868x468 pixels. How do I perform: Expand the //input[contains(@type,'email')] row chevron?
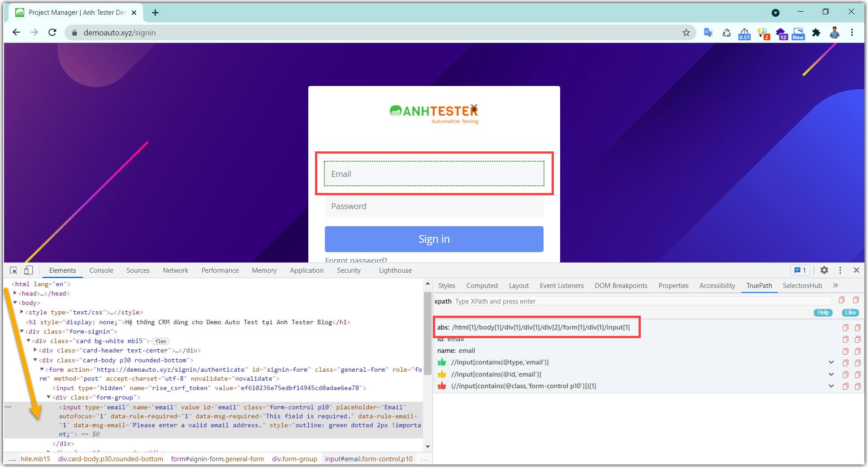831,362
